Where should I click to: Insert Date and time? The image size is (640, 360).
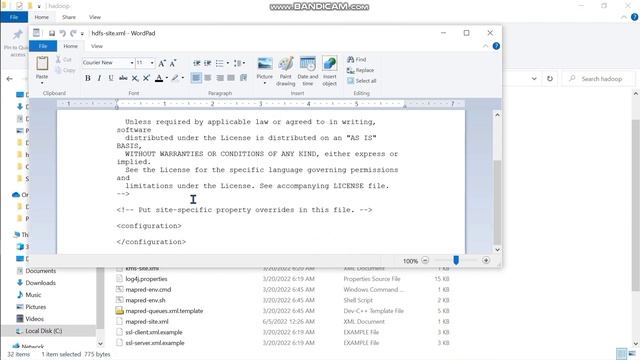pyautogui.click(x=308, y=71)
